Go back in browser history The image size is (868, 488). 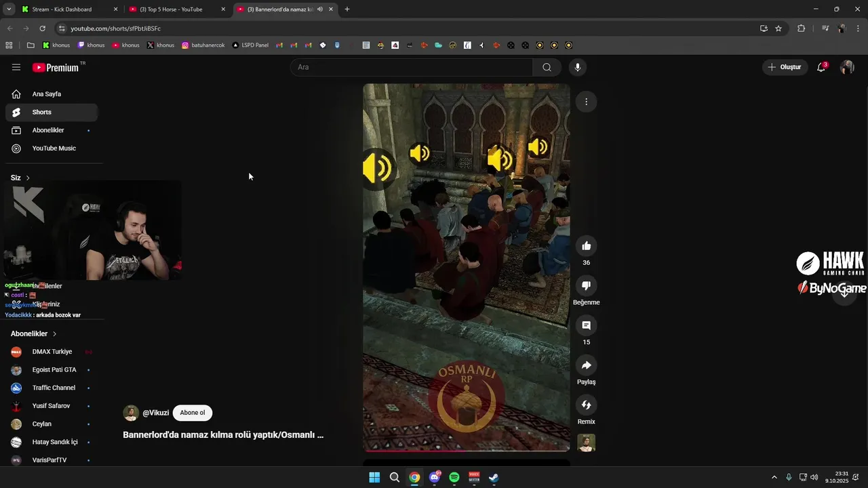[9, 28]
